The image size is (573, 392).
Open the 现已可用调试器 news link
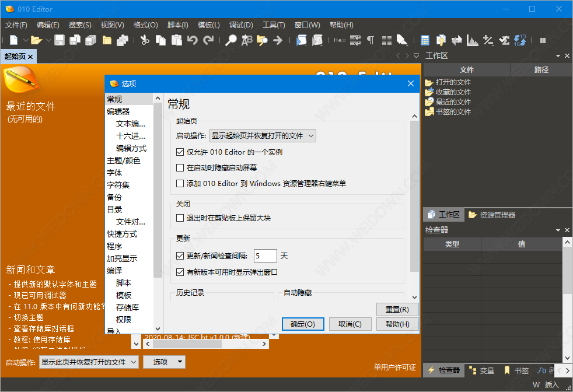pyautogui.click(x=40, y=295)
